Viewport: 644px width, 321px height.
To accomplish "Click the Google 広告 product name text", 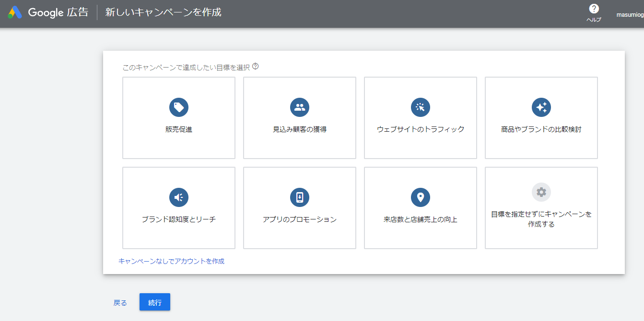I will [58, 12].
